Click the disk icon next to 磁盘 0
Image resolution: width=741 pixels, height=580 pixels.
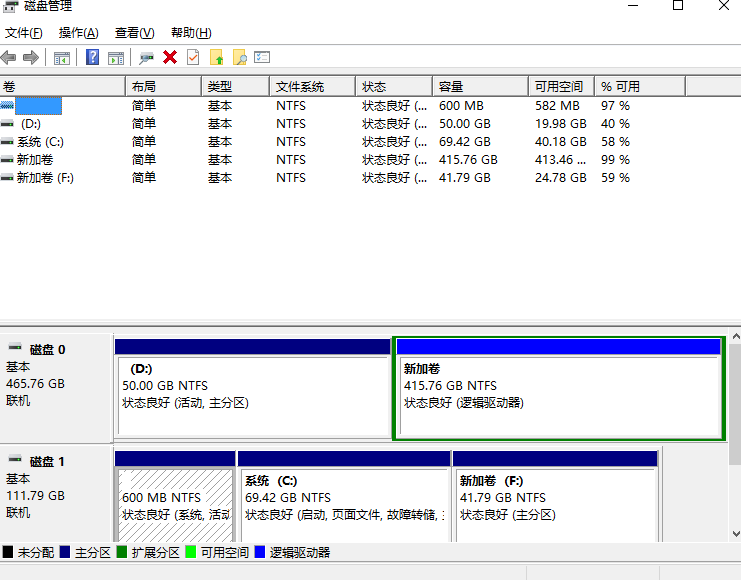15,347
